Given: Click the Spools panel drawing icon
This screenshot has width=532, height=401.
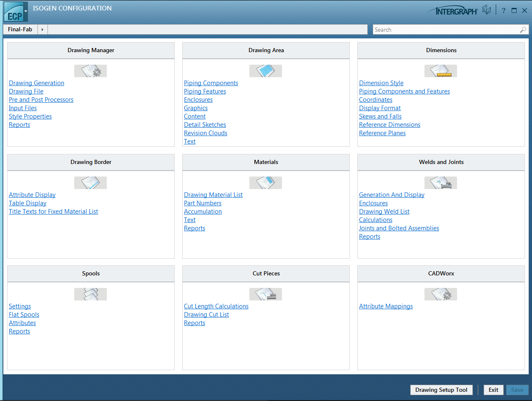Looking at the screenshot, I should coord(90,294).
